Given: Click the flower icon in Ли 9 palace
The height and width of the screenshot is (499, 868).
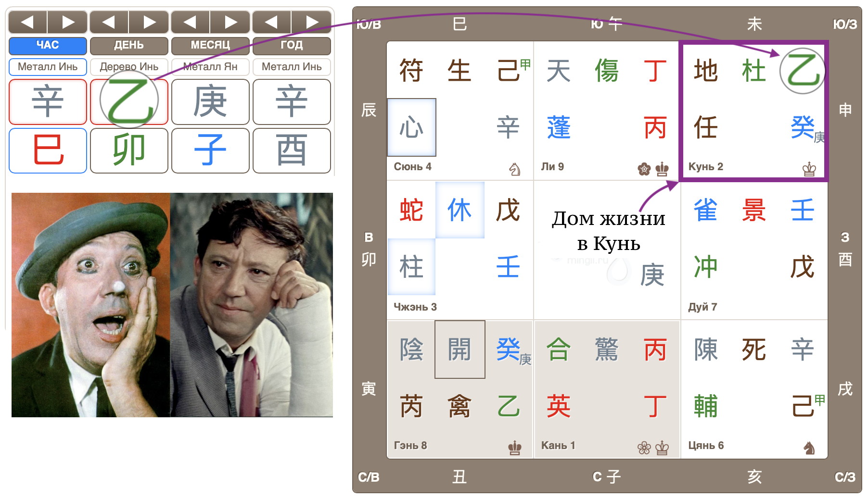Looking at the screenshot, I should click(644, 169).
